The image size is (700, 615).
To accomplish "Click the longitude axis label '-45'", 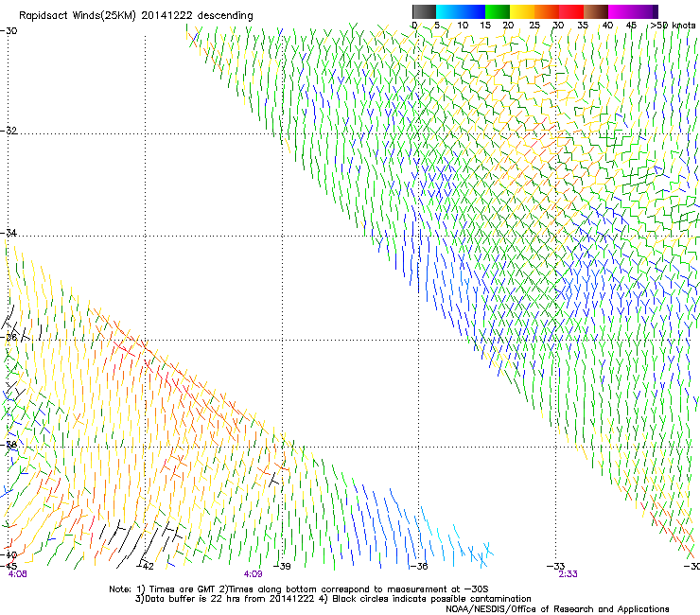I will click(9, 566).
